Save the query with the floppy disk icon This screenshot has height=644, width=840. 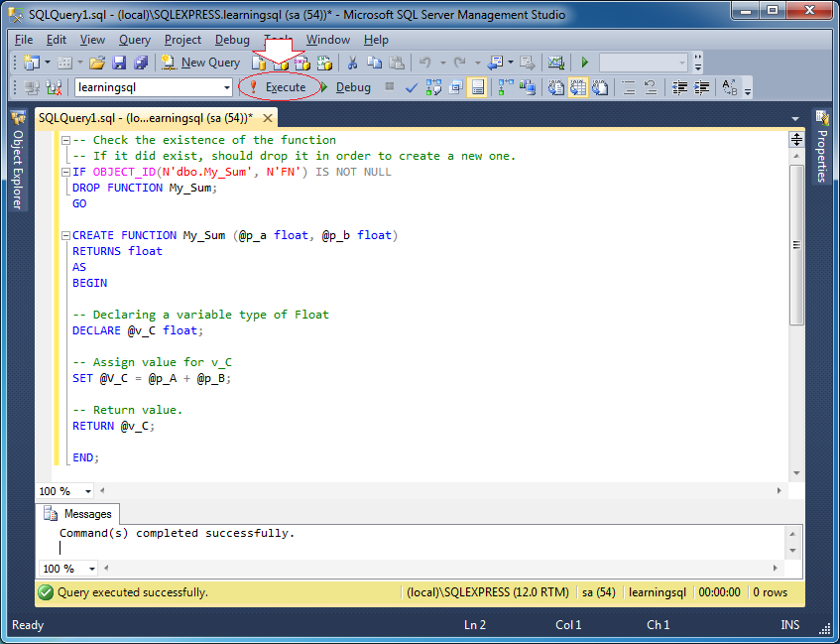[x=119, y=63]
